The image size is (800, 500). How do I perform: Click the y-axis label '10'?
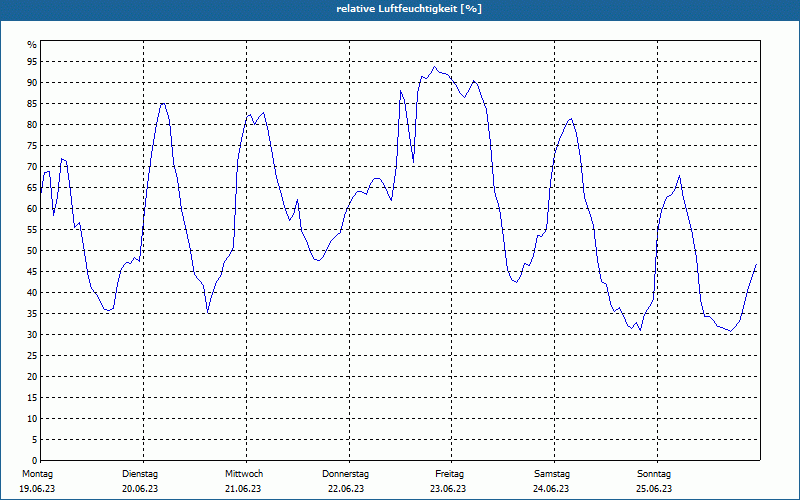pyautogui.click(x=32, y=419)
